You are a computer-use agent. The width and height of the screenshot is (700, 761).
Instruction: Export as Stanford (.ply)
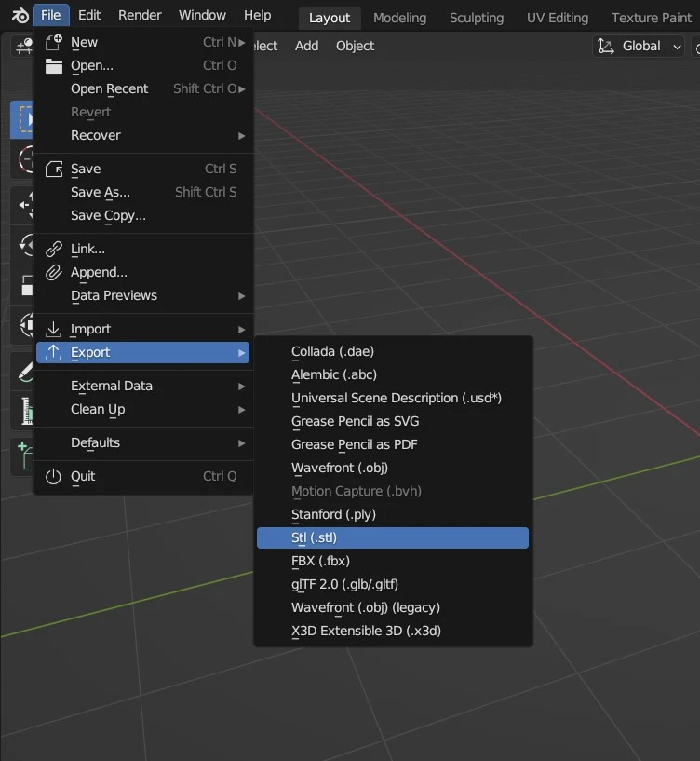point(393,514)
